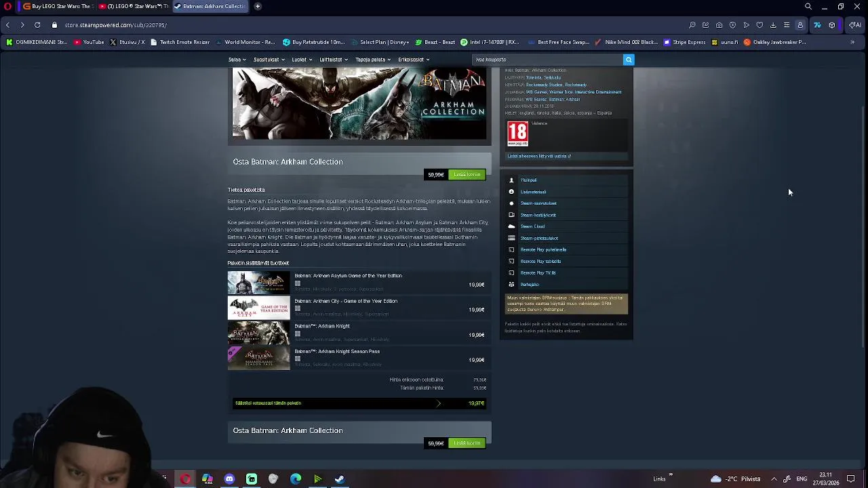Screen dimensions: 868x488
Task: Expand the Tapoja pelata dropdown menu
Action: tap(373, 60)
